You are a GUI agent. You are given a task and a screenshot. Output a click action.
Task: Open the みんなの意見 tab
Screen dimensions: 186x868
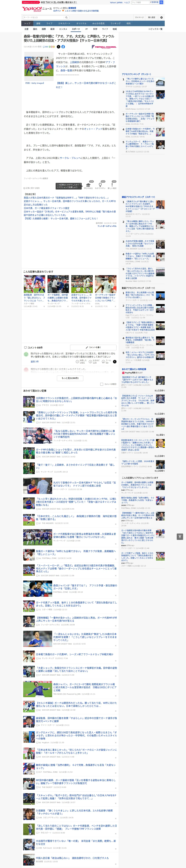[99, 24]
